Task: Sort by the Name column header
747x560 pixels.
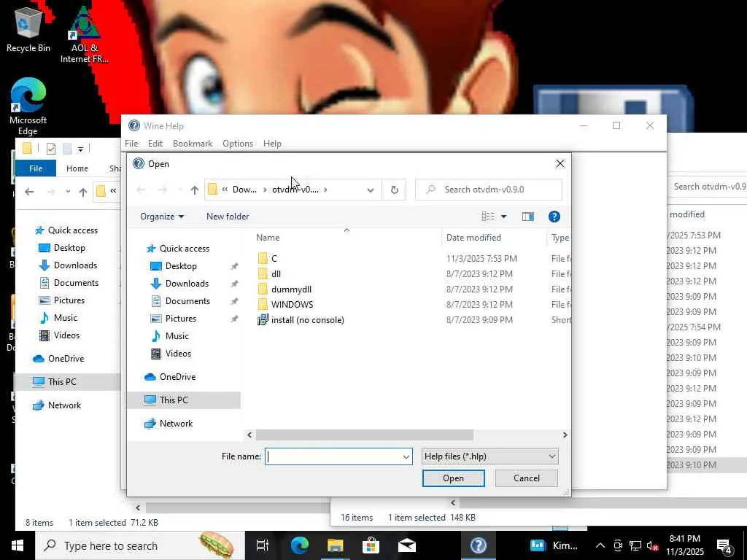Action: 268,238
